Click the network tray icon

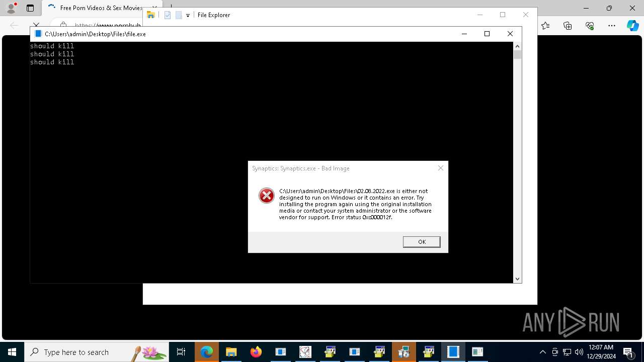(567, 352)
